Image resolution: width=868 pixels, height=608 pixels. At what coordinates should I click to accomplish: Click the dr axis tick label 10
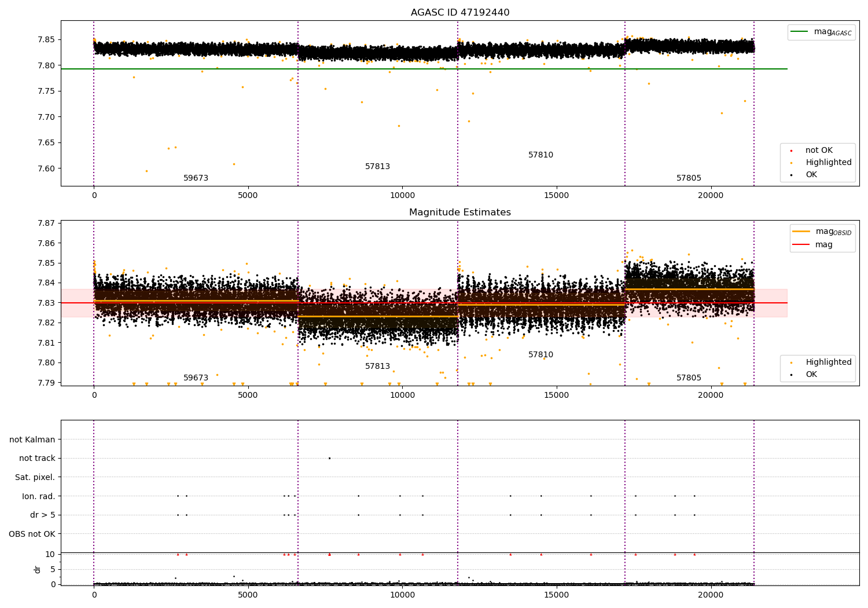click(x=50, y=554)
